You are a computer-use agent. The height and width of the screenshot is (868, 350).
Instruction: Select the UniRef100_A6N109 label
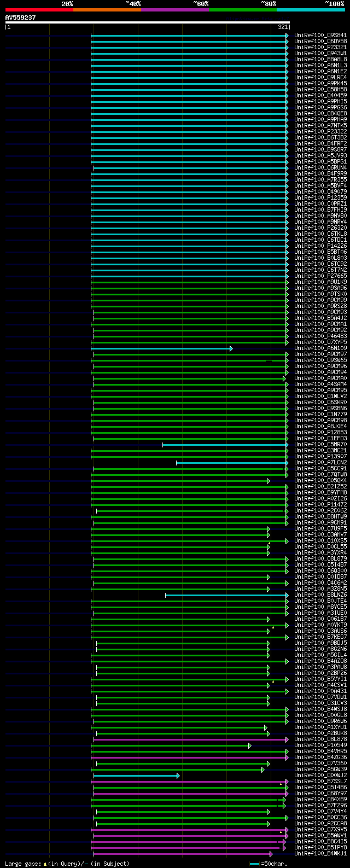click(x=320, y=348)
